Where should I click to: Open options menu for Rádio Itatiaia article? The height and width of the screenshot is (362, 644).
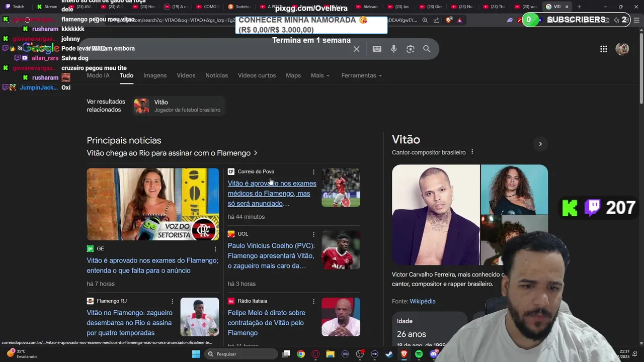(313, 301)
